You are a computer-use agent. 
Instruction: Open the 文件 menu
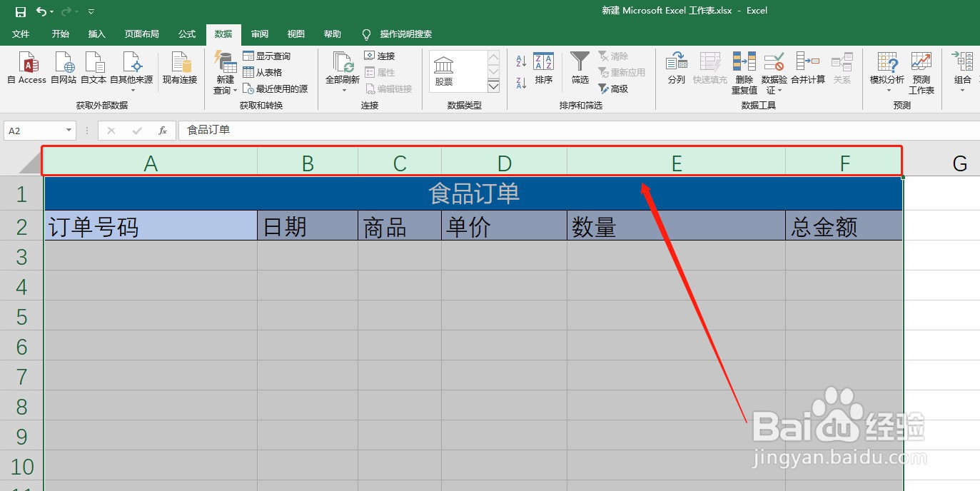tap(21, 34)
